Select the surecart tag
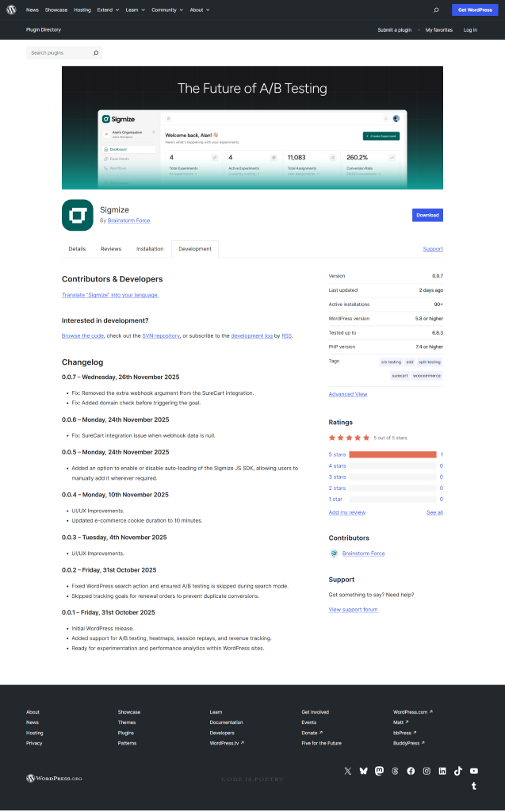This screenshot has width=505, height=812. pyautogui.click(x=400, y=376)
